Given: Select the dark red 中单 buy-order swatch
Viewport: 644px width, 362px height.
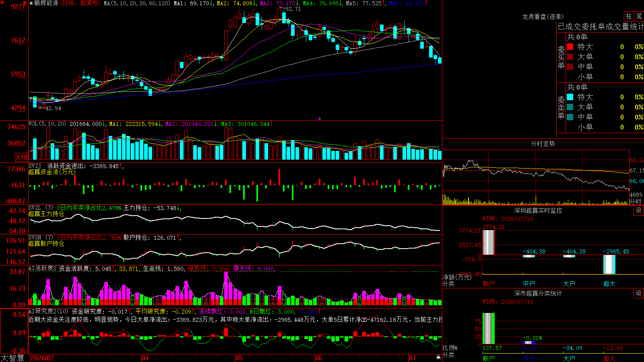Looking at the screenshot, I should 570,67.
